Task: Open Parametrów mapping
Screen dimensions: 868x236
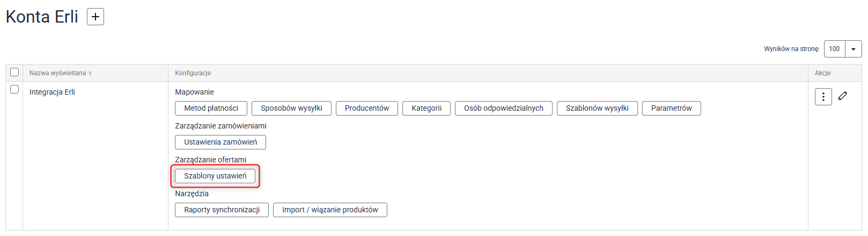Action: point(671,108)
